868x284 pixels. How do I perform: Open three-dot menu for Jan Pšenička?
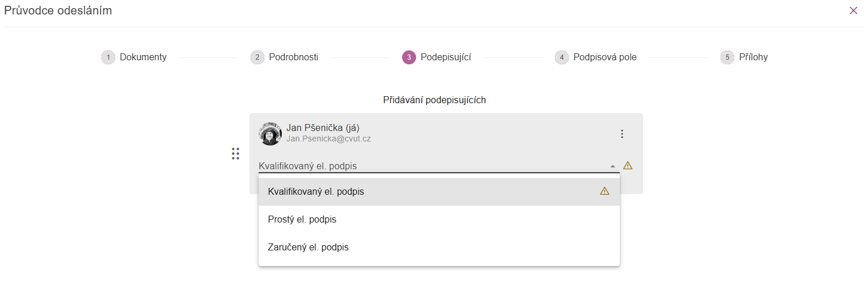tap(622, 134)
